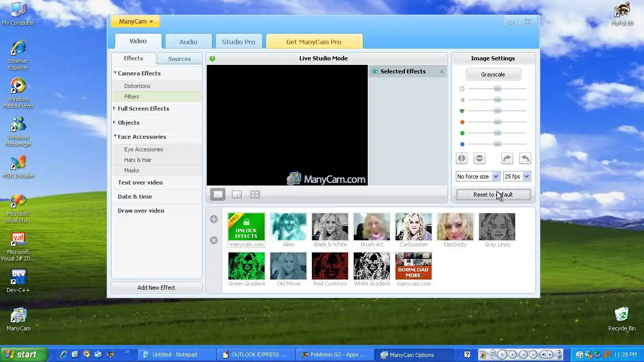Open Windows Media Player desktop icon

[18, 94]
